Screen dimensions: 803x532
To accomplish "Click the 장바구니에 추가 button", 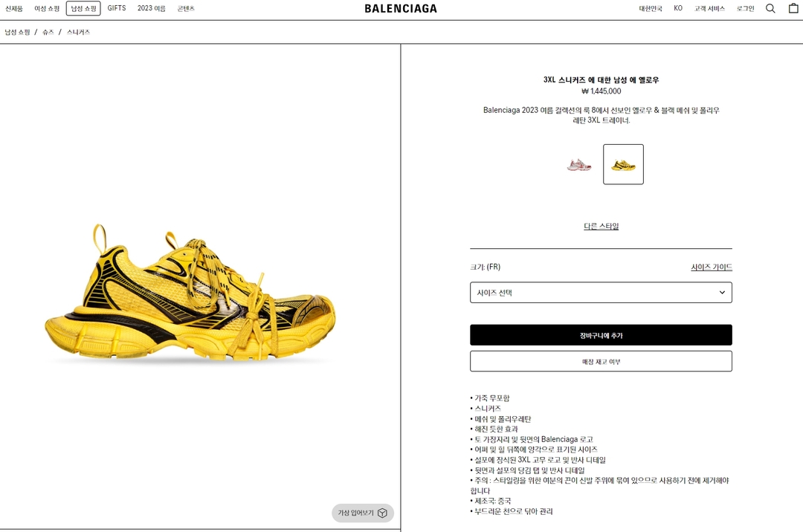I will click(601, 335).
